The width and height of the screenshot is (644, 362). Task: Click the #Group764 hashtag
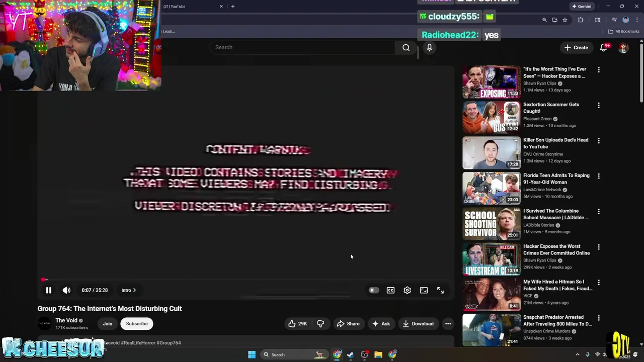(x=169, y=342)
